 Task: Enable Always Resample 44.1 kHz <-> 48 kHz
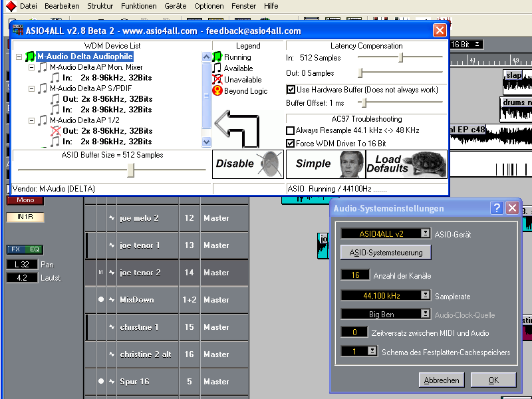[291, 130]
